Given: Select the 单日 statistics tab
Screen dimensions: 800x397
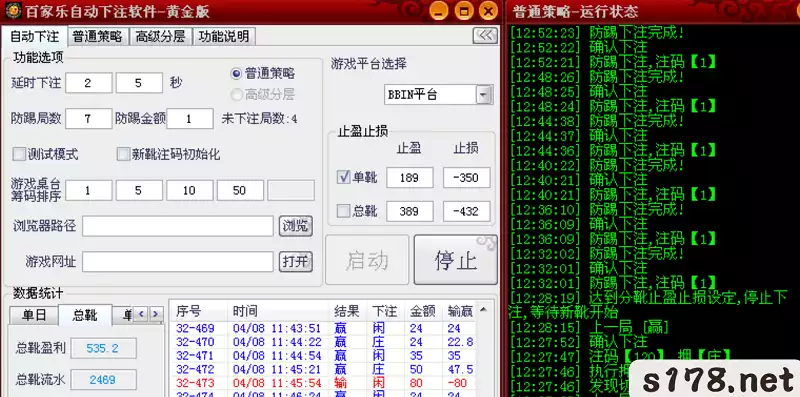Looking at the screenshot, I should pos(34,315).
